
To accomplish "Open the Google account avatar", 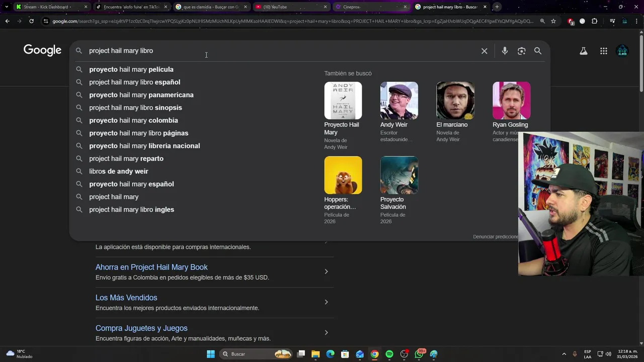I will click(x=622, y=51).
